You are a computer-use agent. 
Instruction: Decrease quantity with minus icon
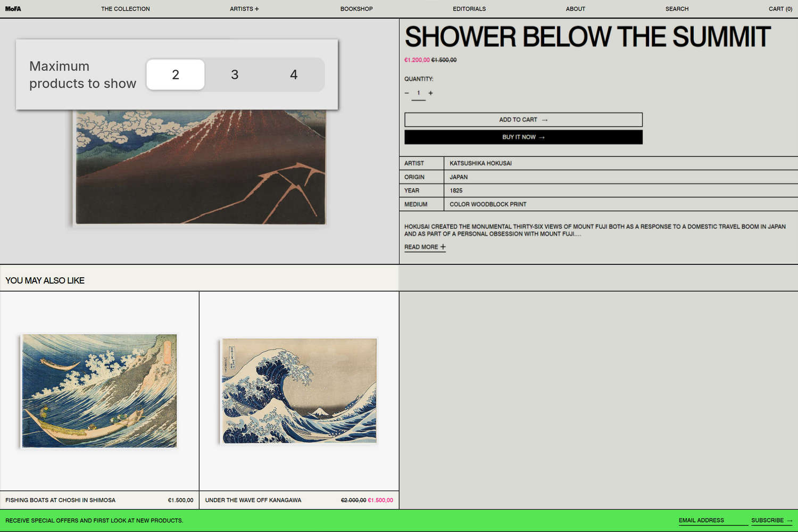(406, 93)
